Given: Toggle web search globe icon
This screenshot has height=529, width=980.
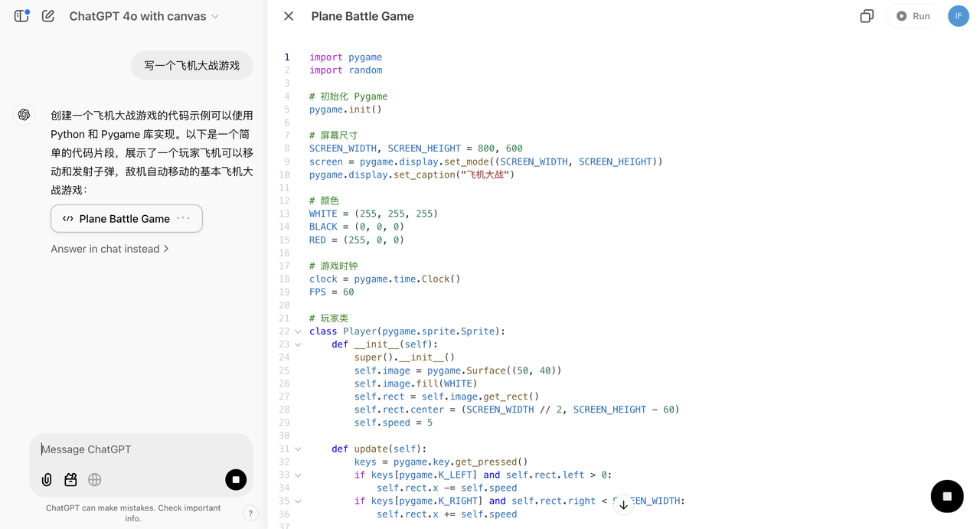Looking at the screenshot, I should point(95,480).
